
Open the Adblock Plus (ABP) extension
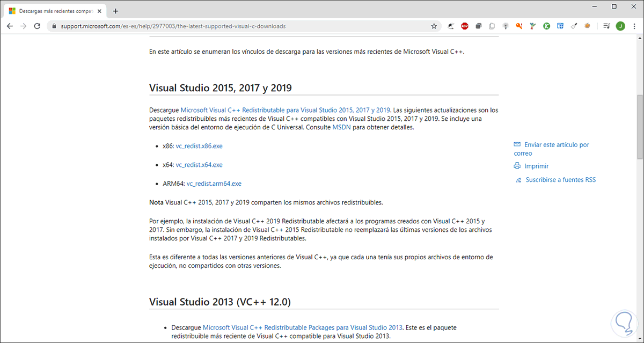pyautogui.click(x=465, y=26)
